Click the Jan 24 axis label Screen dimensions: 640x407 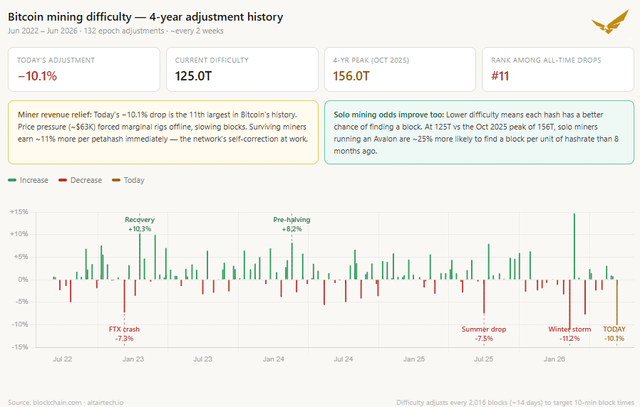(x=273, y=359)
